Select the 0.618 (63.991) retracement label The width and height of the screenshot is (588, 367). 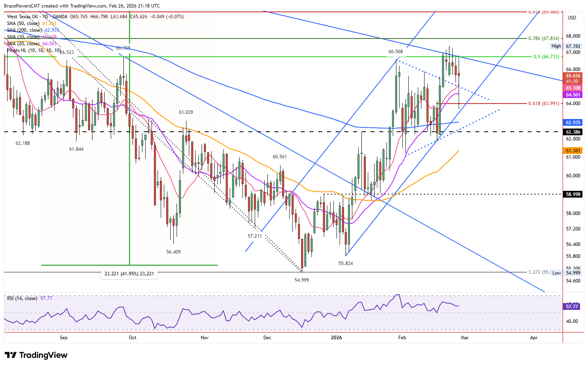point(544,104)
